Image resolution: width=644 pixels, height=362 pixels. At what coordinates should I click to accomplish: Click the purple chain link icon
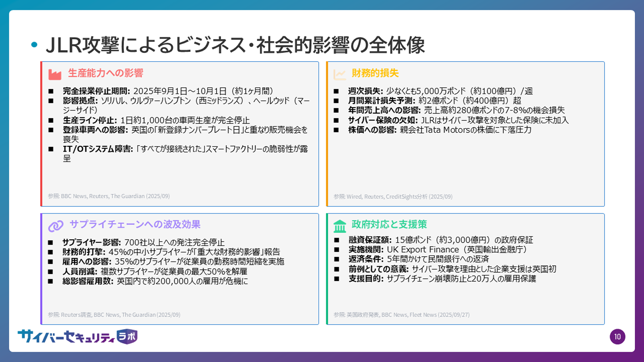click(x=56, y=226)
